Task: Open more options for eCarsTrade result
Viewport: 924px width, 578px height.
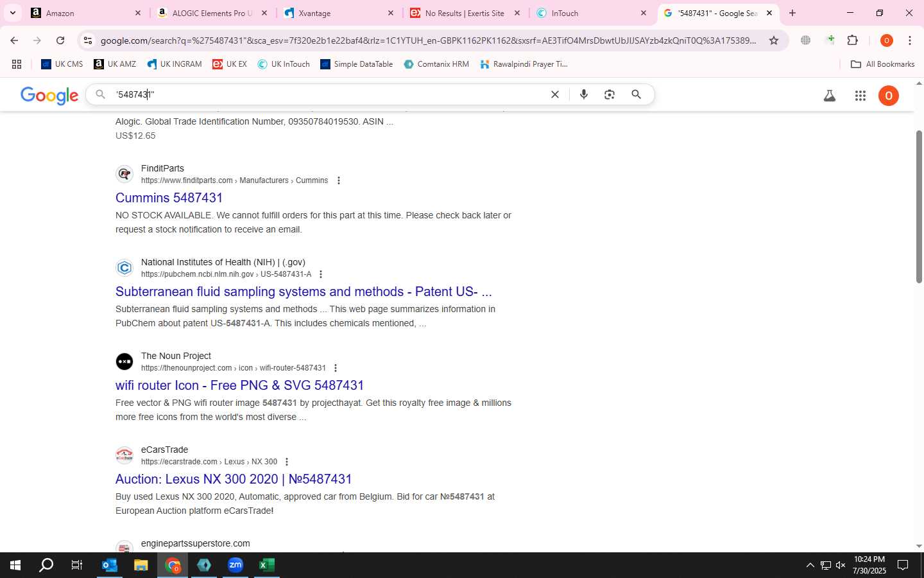Action: [x=287, y=462]
